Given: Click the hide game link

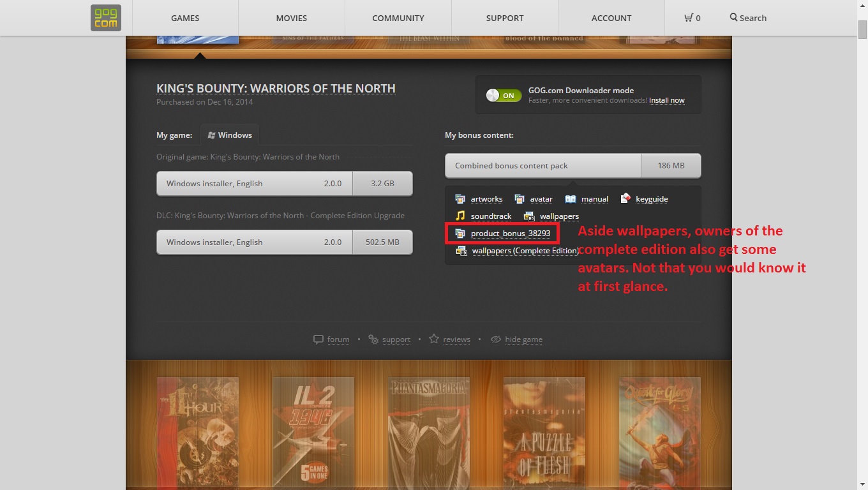Looking at the screenshot, I should point(523,339).
